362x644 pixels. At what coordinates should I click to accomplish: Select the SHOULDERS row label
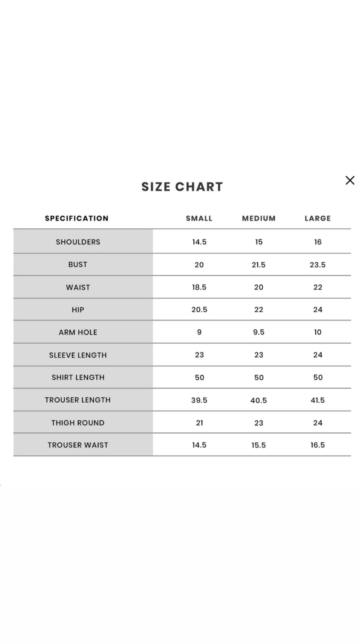(x=78, y=242)
